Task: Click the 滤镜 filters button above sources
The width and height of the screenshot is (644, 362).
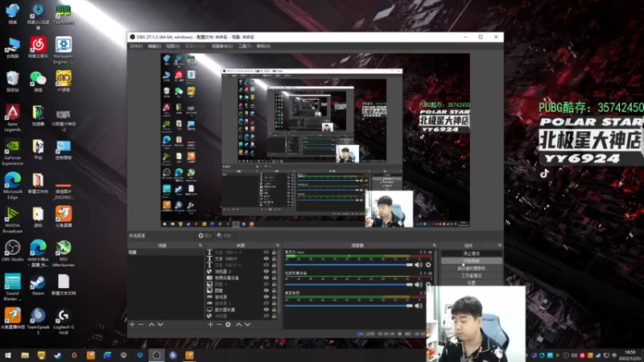Action: click(224, 236)
